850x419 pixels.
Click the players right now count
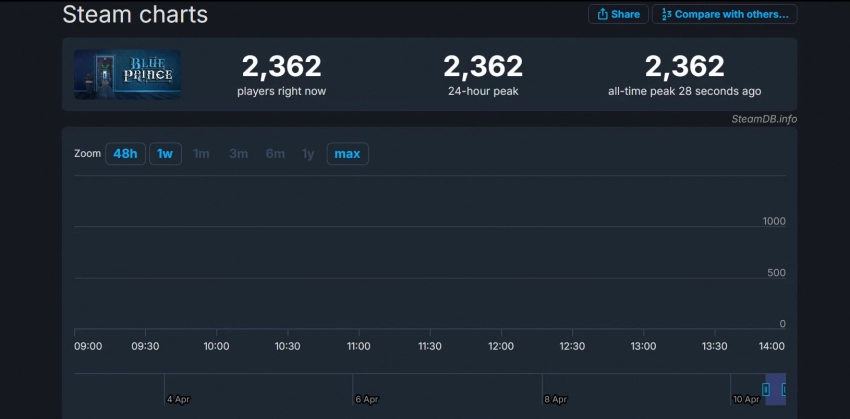coord(281,67)
